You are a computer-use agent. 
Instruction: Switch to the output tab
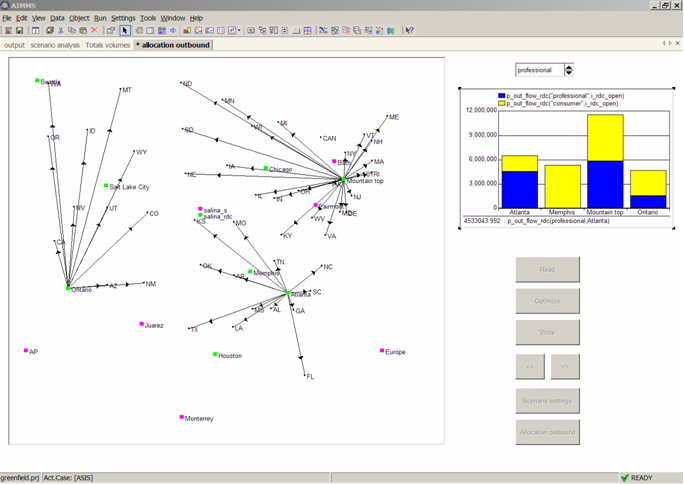pyautogui.click(x=14, y=45)
